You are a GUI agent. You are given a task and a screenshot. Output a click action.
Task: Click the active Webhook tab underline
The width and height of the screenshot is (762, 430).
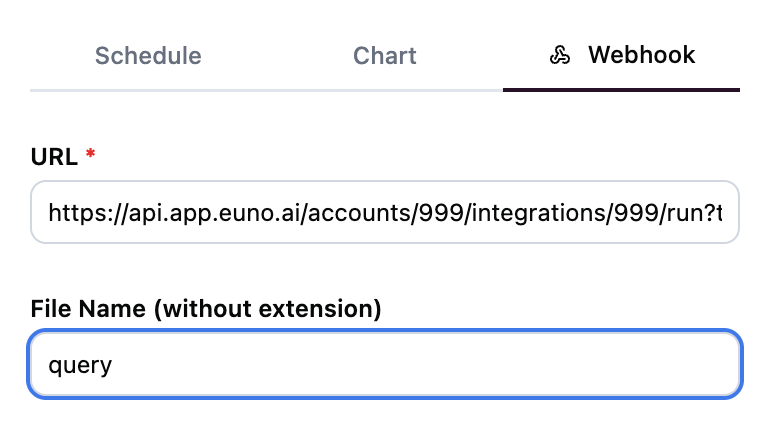coord(621,89)
